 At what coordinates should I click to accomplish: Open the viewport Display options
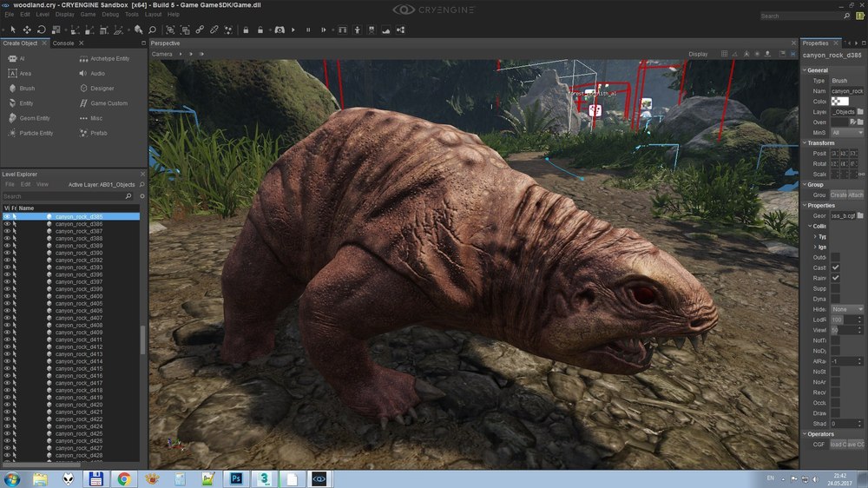click(698, 55)
